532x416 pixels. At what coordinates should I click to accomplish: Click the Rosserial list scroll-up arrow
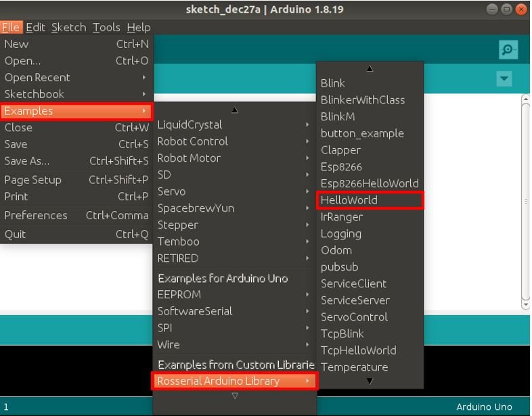pyautogui.click(x=370, y=69)
